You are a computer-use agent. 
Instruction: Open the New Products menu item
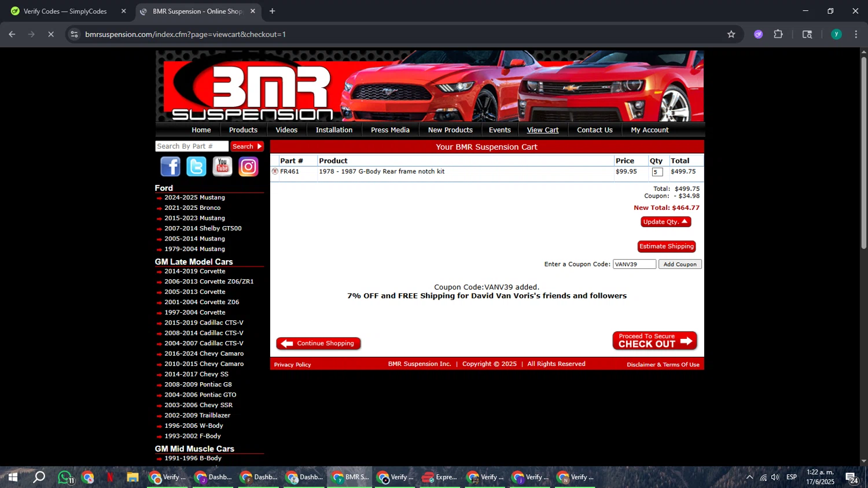pos(450,130)
